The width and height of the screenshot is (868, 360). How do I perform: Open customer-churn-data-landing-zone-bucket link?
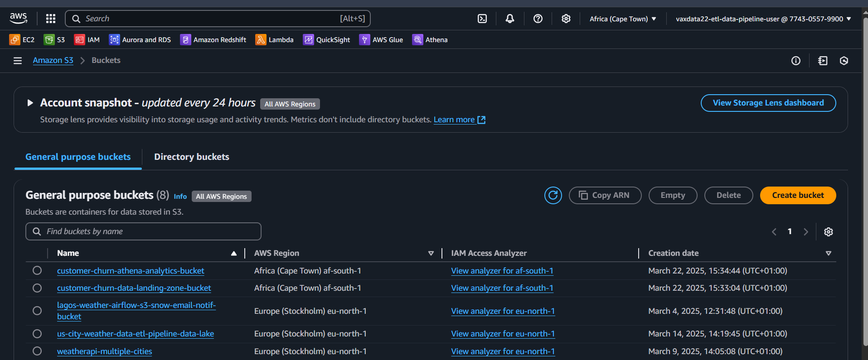[134, 288]
